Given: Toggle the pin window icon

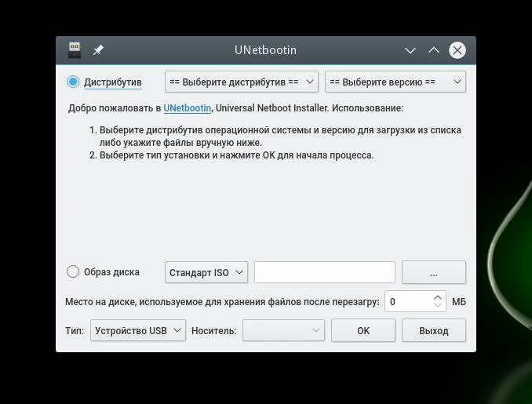Looking at the screenshot, I should click(x=98, y=50).
